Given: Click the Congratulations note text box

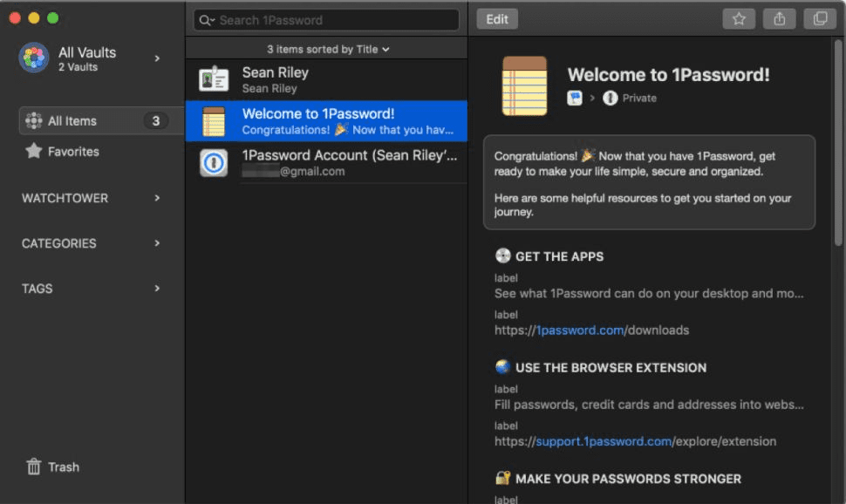Looking at the screenshot, I should pos(649,182).
